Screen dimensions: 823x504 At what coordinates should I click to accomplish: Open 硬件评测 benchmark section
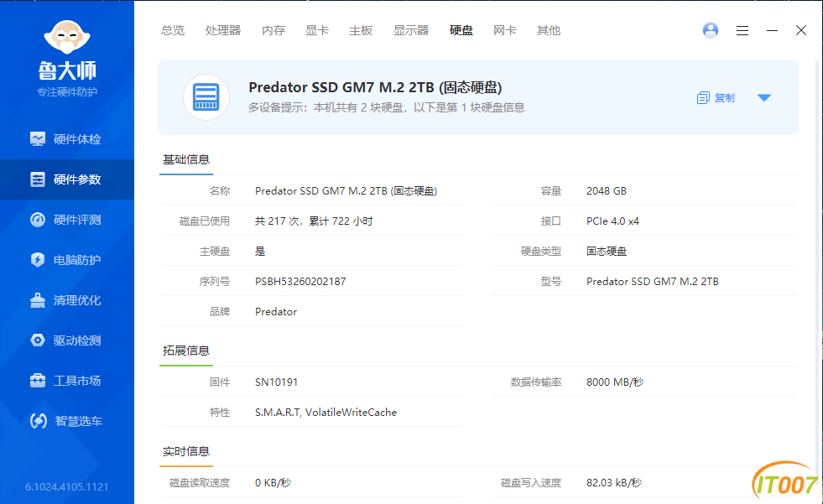click(x=67, y=220)
